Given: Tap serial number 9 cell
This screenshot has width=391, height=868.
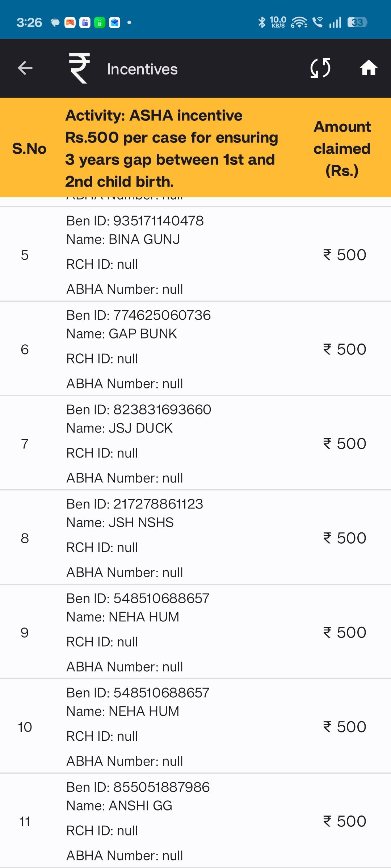Looking at the screenshot, I should point(25,633).
